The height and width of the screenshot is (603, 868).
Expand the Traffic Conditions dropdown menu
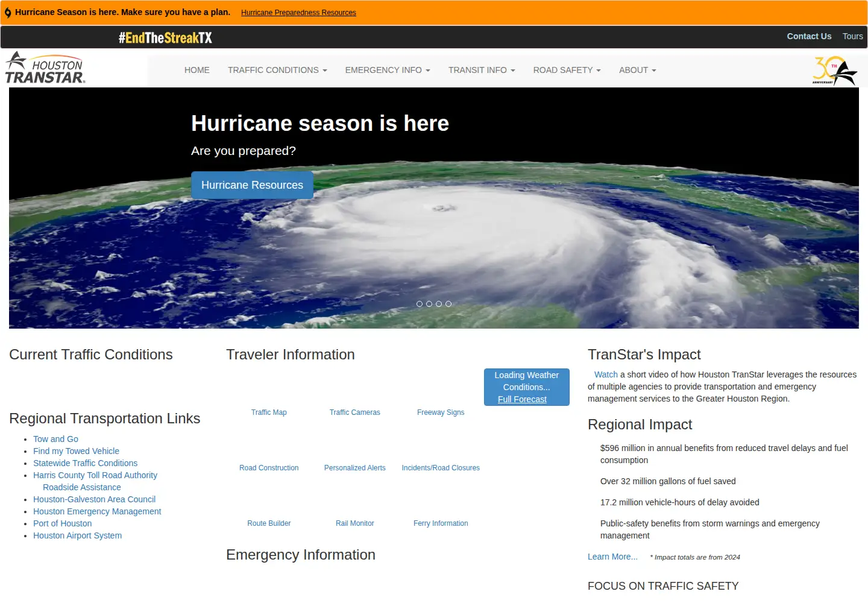[277, 70]
